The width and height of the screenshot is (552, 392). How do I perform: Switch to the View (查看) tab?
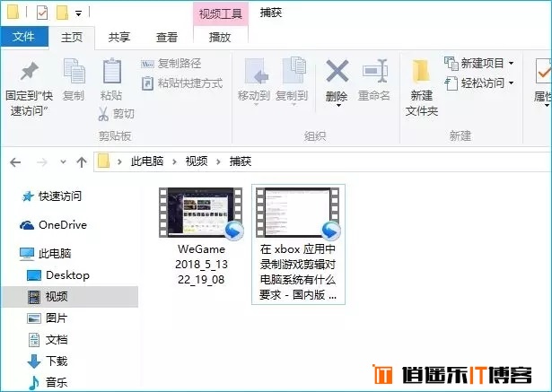tap(167, 37)
